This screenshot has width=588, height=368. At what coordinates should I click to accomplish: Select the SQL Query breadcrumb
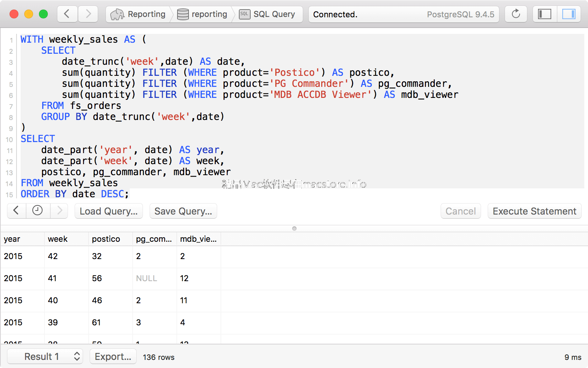(x=268, y=14)
